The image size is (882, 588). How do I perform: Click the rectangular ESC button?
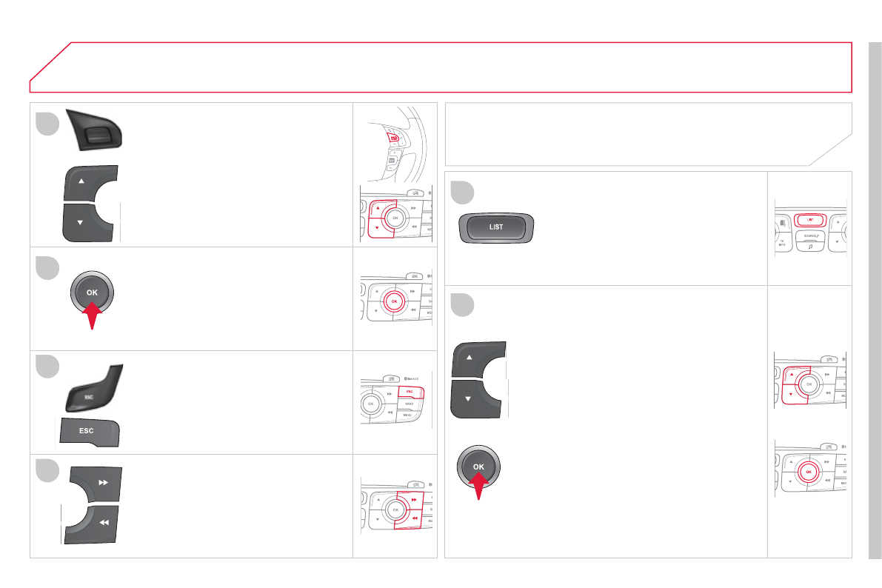tap(88, 431)
